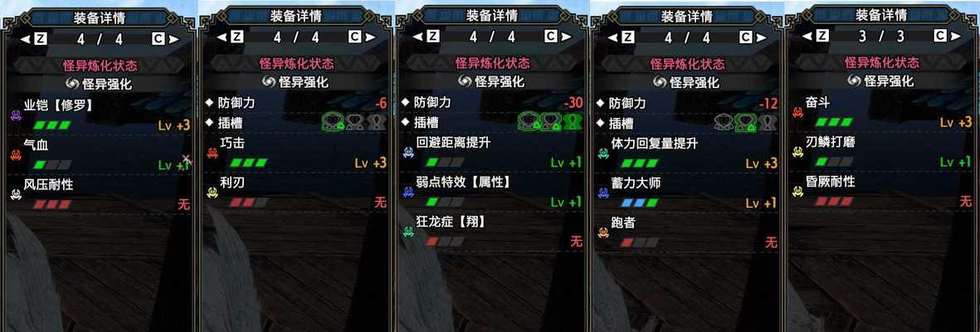Click the yellow 利刃 skill icon
Screen dimensions: 980x332
coord(212,192)
